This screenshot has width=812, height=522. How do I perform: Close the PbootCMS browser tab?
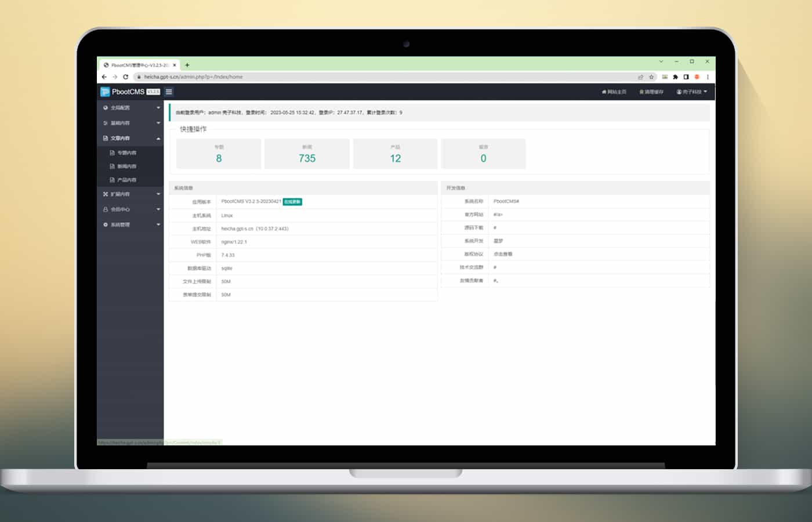click(x=175, y=65)
